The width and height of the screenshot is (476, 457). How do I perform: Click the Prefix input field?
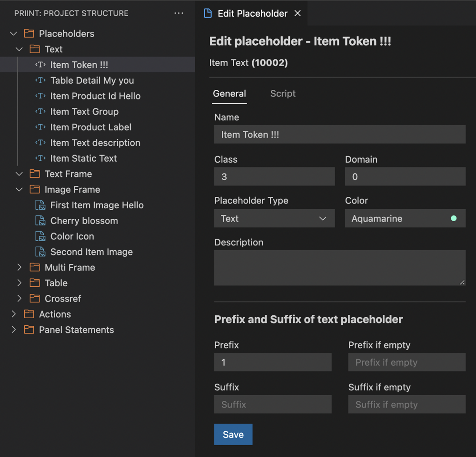[273, 362]
